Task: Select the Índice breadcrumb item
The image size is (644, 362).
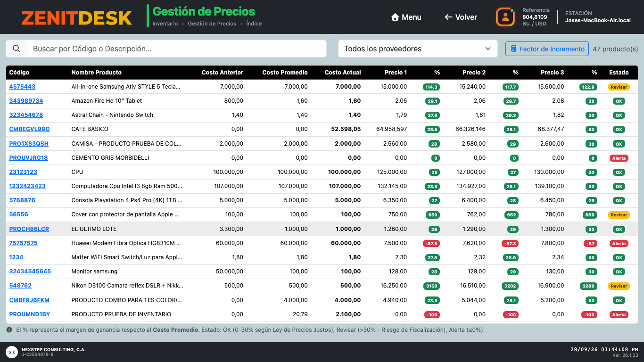Action: (x=254, y=24)
